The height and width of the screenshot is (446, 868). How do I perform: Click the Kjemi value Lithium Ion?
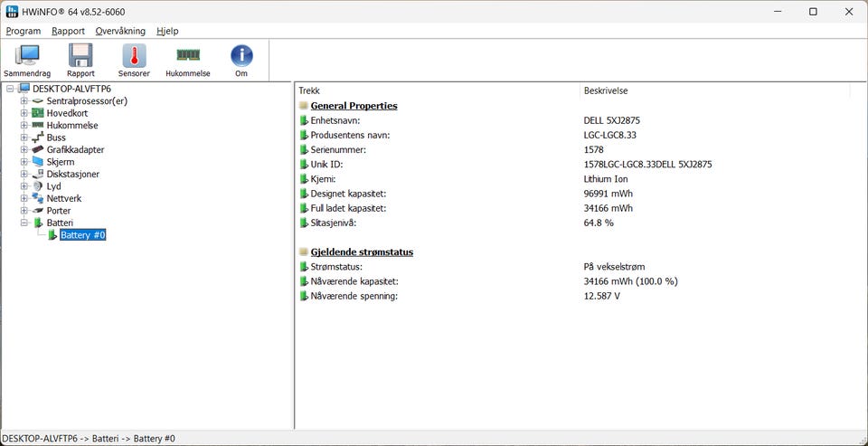pyautogui.click(x=606, y=179)
